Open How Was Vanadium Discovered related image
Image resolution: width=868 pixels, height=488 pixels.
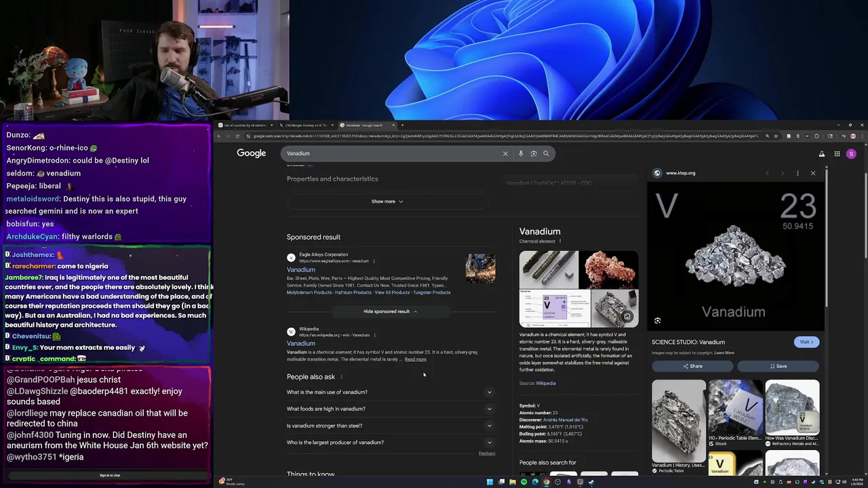pos(792,407)
